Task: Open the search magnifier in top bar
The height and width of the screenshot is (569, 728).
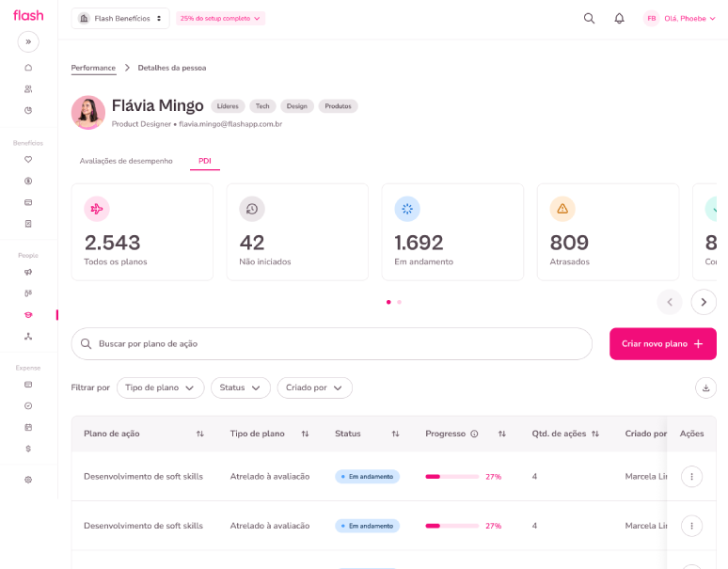Action: coord(589,18)
